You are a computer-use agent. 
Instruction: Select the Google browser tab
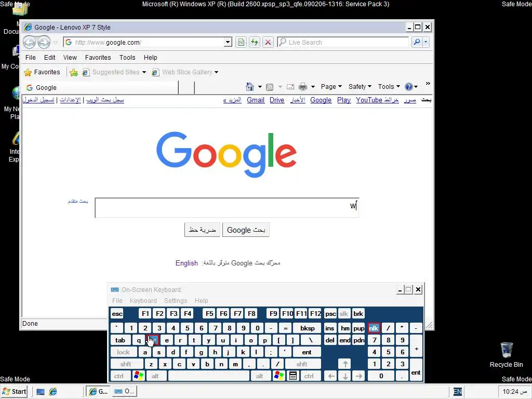(100, 87)
